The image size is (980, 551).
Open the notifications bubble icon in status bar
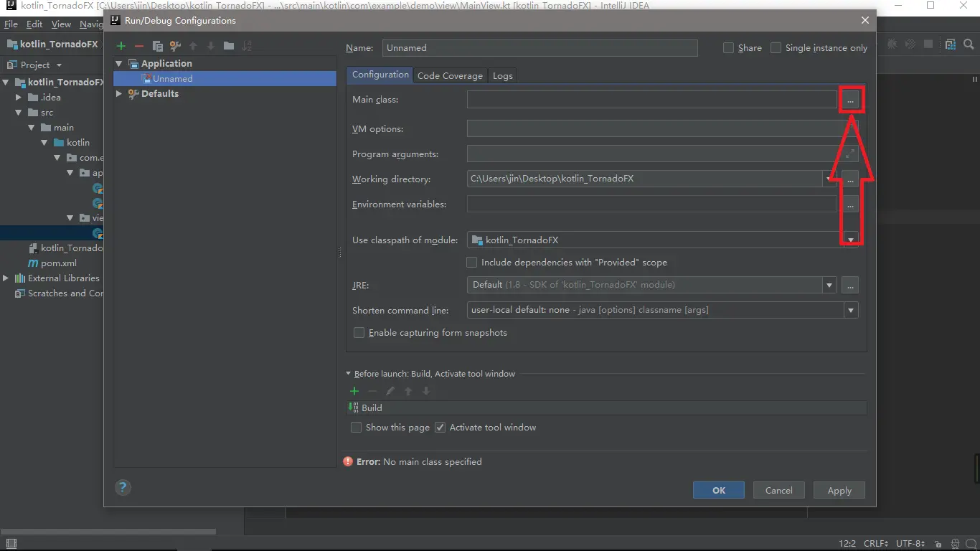click(970, 544)
